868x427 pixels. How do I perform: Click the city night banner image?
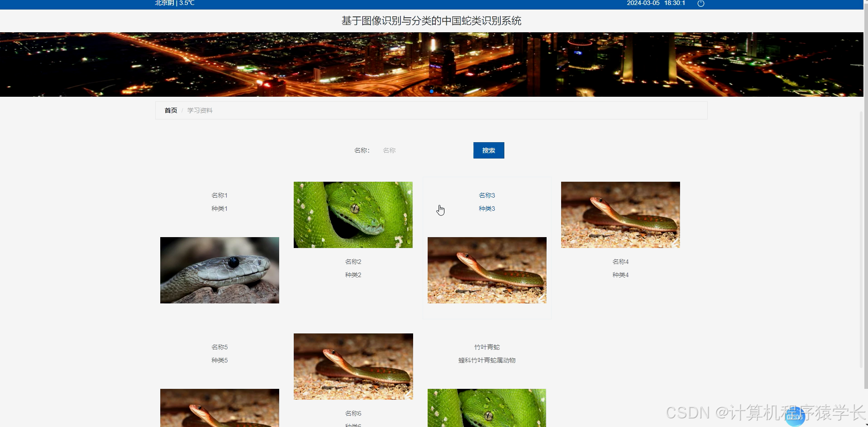[x=431, y=65]
